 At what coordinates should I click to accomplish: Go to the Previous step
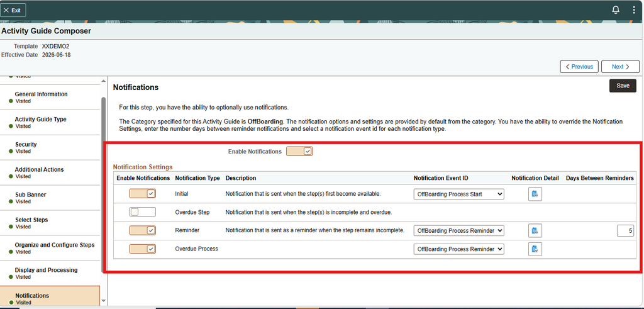[x=579, y=67]
